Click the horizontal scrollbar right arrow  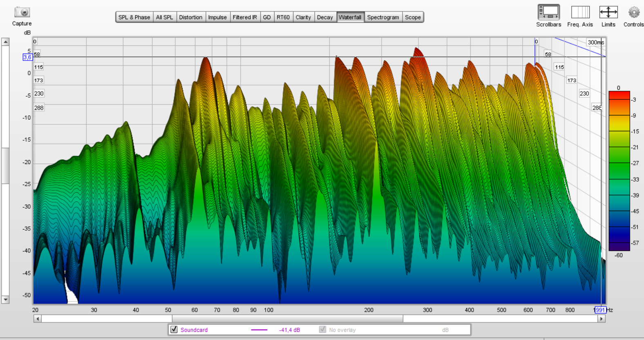pyautogui.click(x=601, y=319)
